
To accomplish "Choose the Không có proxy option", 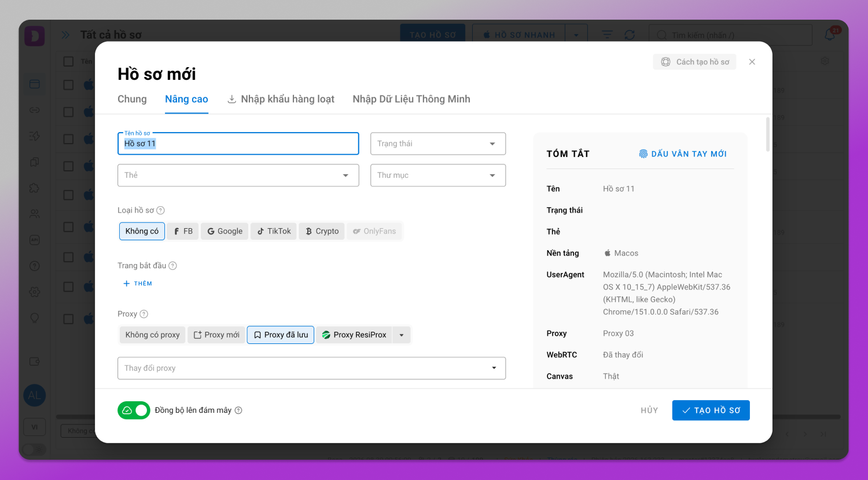I will coord(152,335).
